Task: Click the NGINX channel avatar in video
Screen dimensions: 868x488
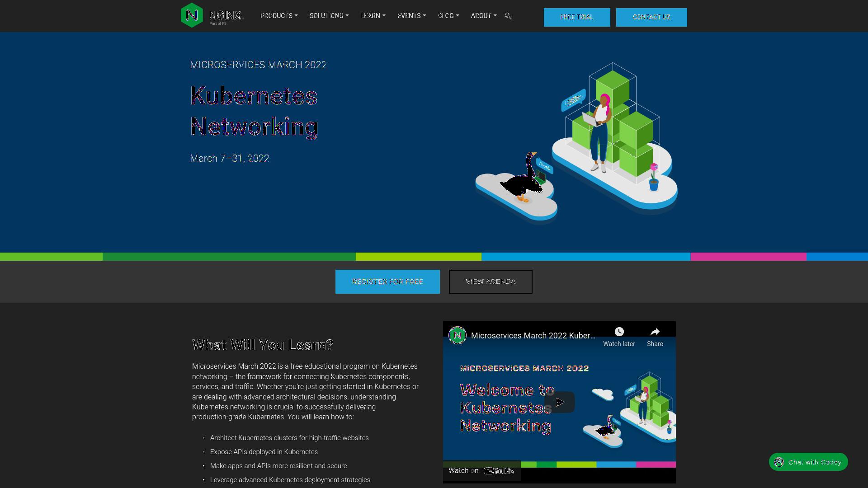Action: pyautogui.click(x=457, y=335)
